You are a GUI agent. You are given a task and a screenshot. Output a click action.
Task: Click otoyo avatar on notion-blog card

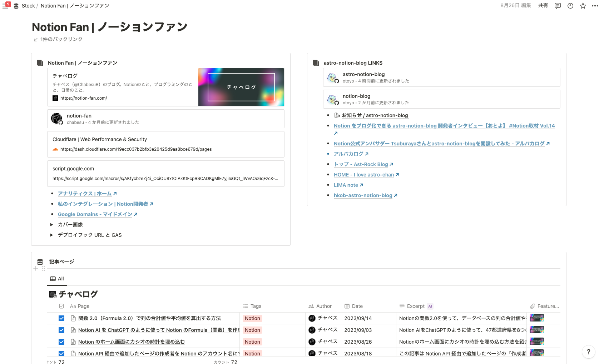333,99
